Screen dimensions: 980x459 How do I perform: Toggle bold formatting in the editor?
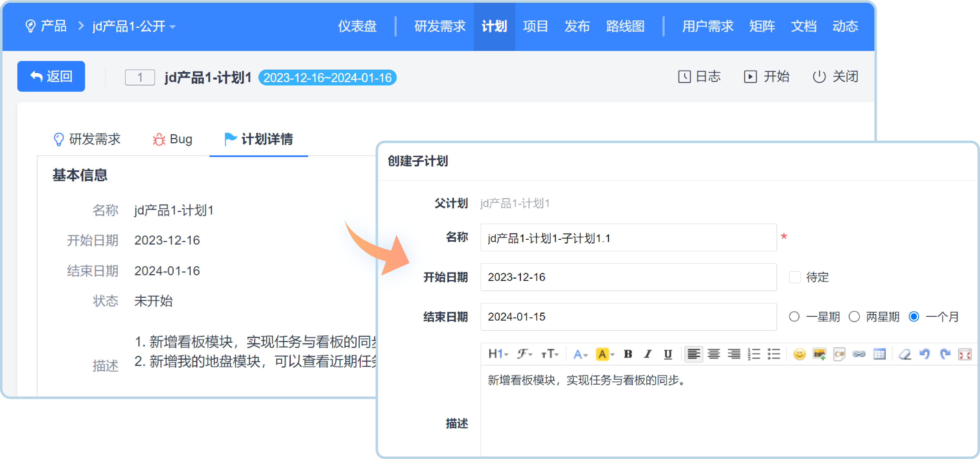click(x=628, y=354)
